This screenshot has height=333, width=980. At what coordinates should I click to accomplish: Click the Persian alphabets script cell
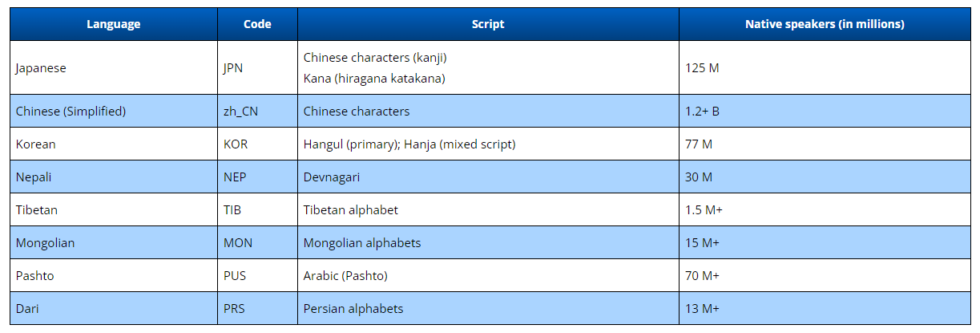point(353,309)
